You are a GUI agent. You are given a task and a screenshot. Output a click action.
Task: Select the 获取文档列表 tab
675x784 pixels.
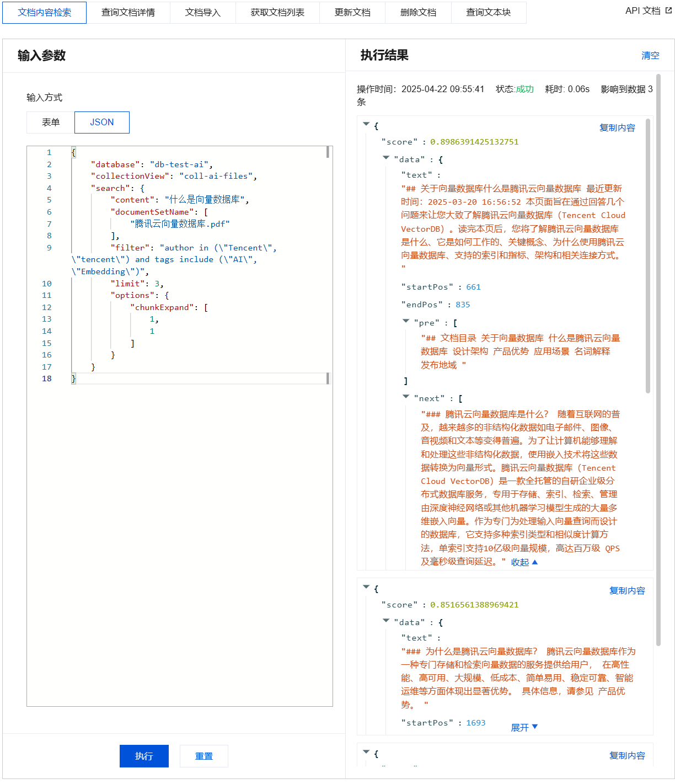[x=277, y=13]
